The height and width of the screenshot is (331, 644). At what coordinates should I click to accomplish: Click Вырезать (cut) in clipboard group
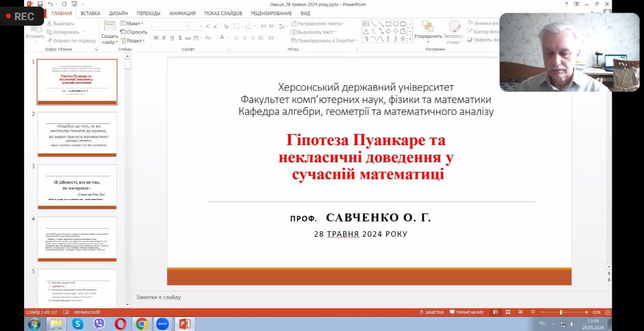[60, 23]
